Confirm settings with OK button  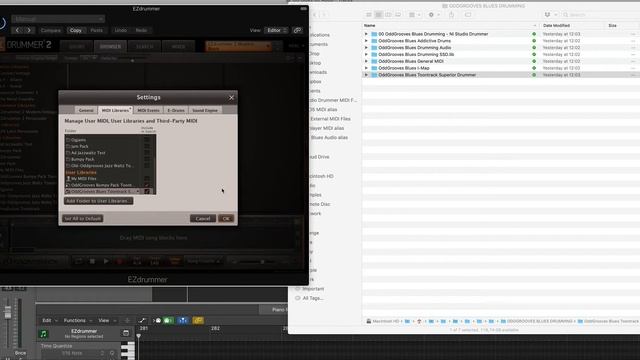point(226,219)
